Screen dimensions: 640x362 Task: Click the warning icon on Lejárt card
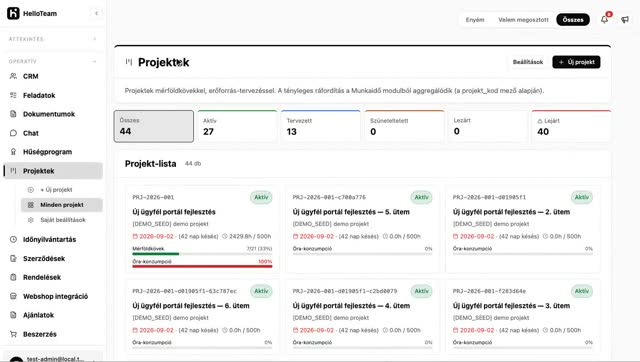540,121
